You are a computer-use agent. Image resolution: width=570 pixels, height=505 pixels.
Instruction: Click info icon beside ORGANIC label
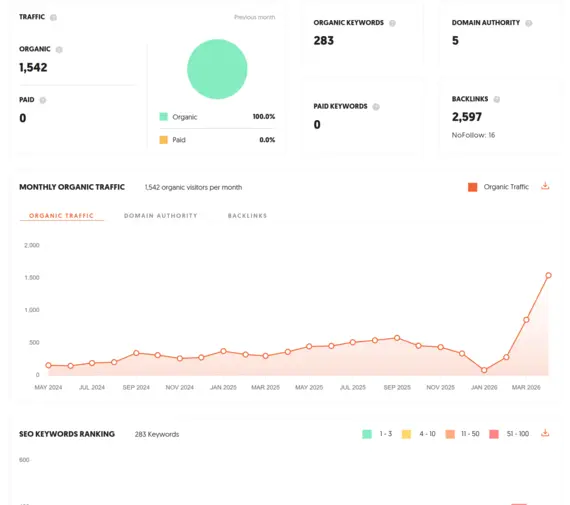tap(59, 49)
